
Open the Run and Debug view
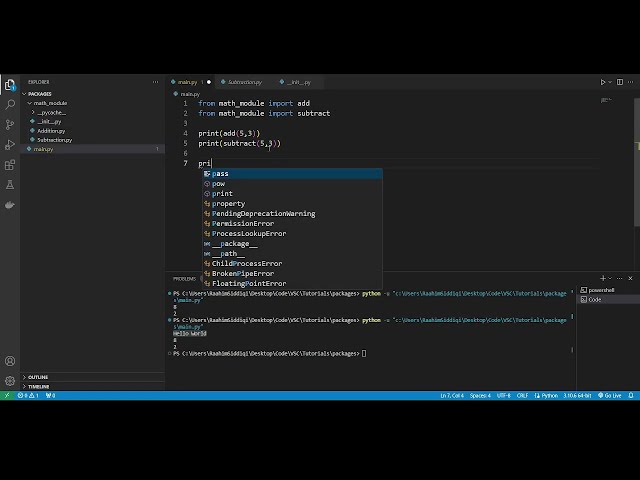click(x=10, y=144)
